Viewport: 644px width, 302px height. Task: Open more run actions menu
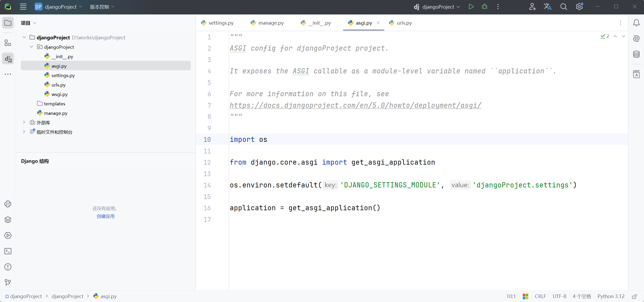pos(498,7)
